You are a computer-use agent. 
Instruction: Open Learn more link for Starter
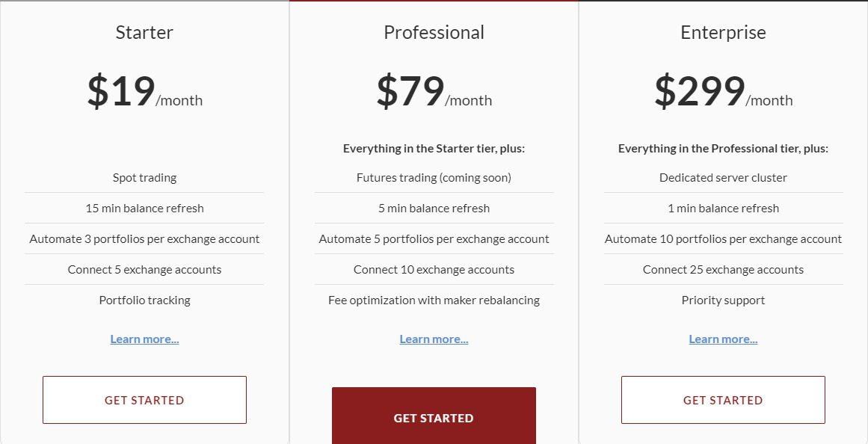[144, 339]
